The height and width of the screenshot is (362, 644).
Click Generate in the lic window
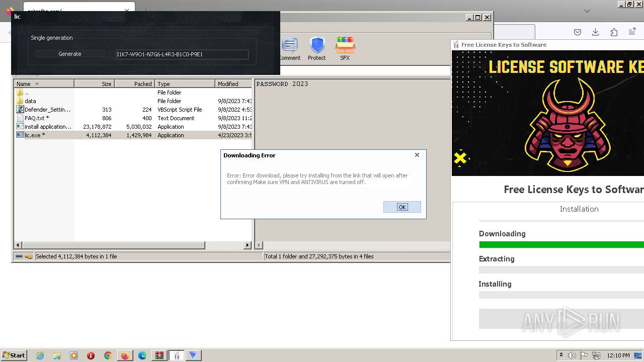pyautogui.click(x=70, y=54)
